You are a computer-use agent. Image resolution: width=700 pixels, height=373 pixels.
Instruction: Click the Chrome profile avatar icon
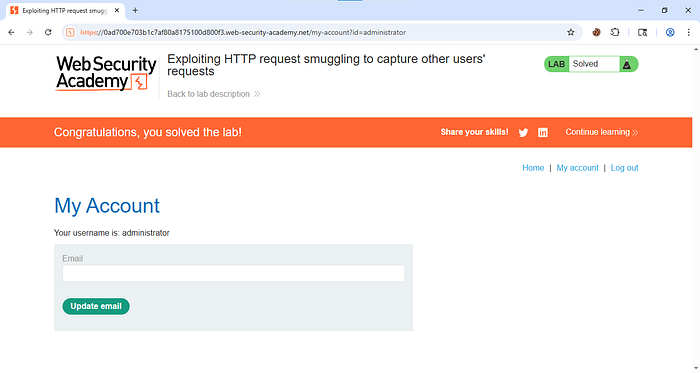[670, 32]
